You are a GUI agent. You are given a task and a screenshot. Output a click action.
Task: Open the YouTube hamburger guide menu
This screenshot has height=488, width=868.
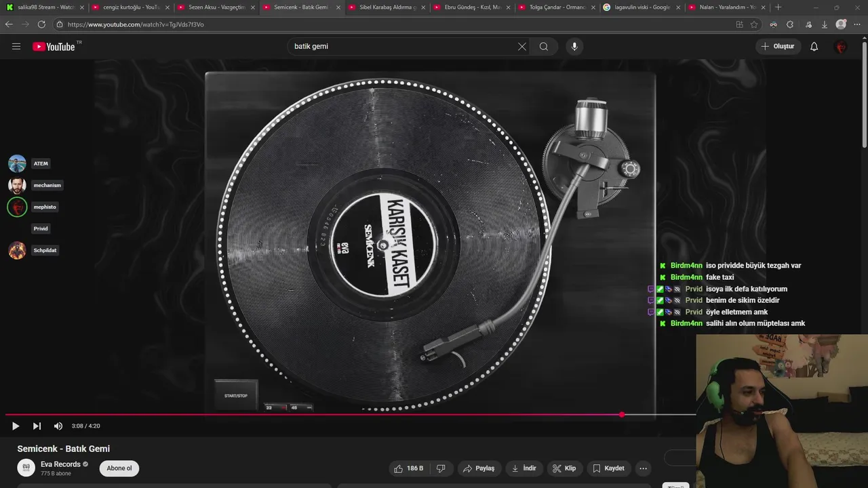coord(16,47)
